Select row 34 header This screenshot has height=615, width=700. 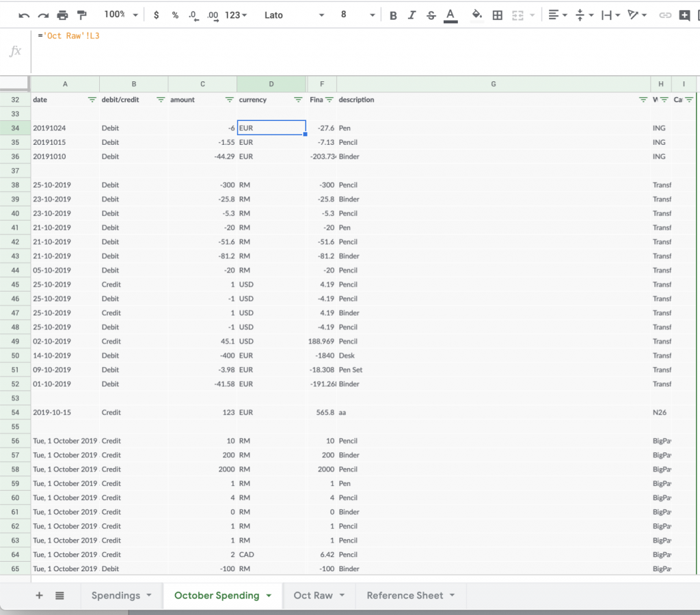pyautogui.click(x=15, y=128)
